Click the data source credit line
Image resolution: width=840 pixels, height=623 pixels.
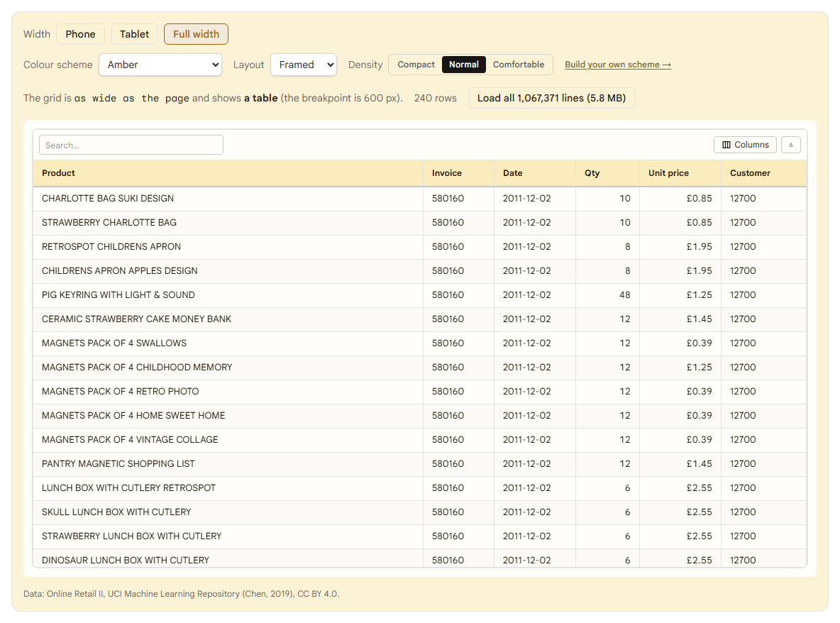coord(181,594)
